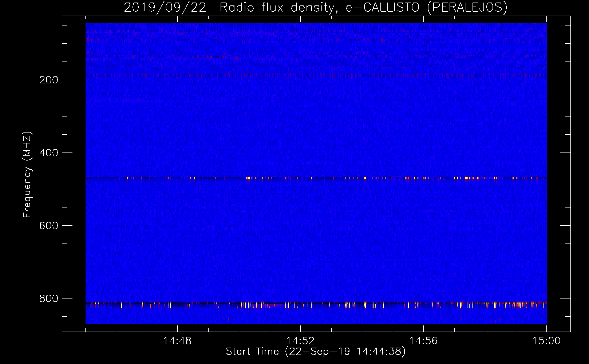Click the '14:48' time tick label
The height and width of the screenshot is (364, 589).
pos(177,341)
